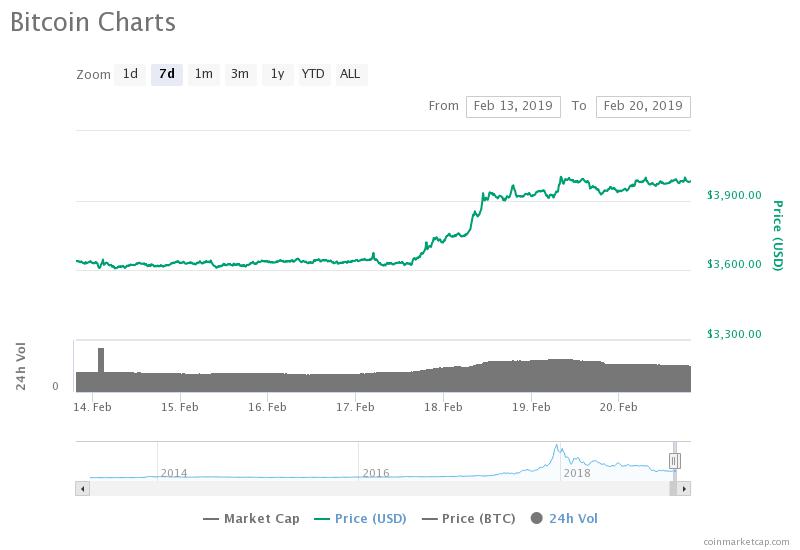Toggle Price (USD) series in legend
Screen dimensions: 800x550
click(x=360, y=519)
